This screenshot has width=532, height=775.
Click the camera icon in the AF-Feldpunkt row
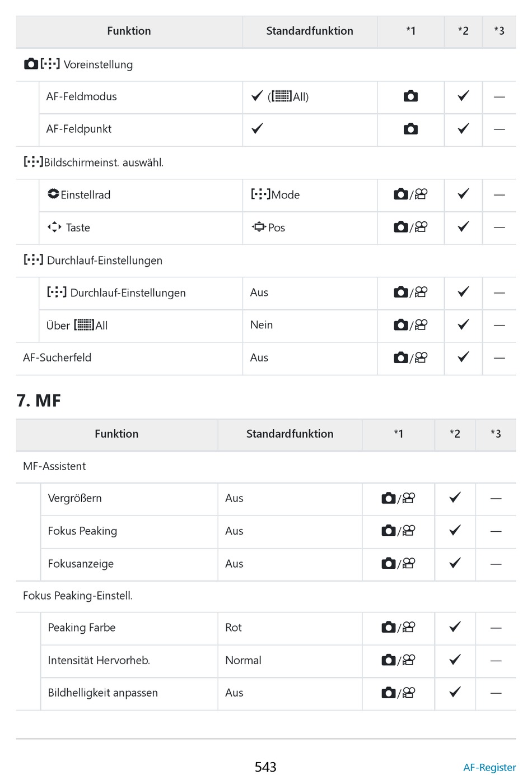(x=410, y=129)
